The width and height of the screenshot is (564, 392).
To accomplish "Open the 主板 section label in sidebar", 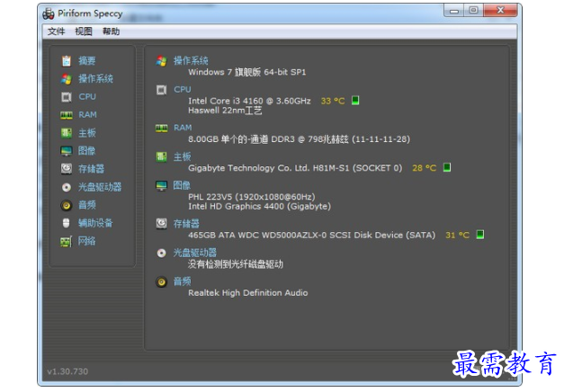I will pyautogui.click(x=87, y=133).
